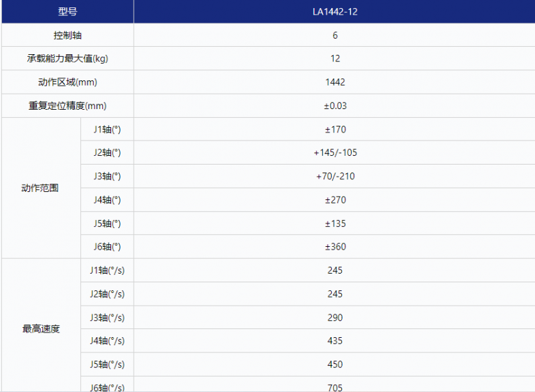Image resolution: width=535 pixels, height=392 pixels.
Task: Select the +70/-210 J3 range value
Action: click(x=335, y=177)
